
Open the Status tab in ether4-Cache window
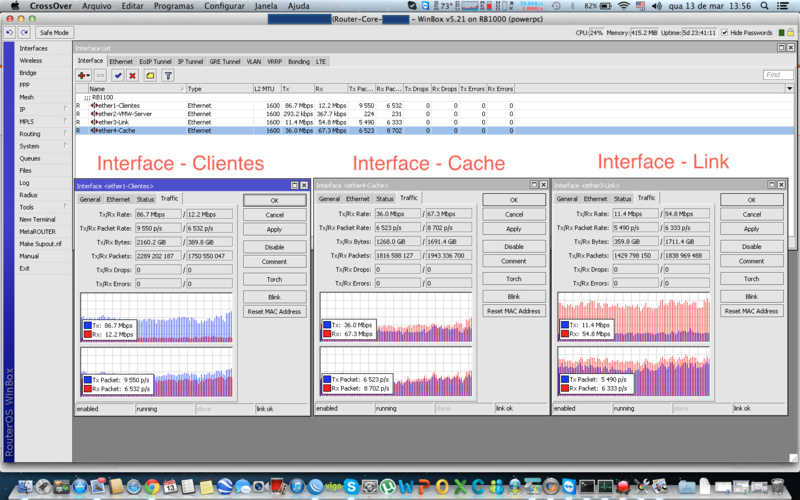point(385,198)
